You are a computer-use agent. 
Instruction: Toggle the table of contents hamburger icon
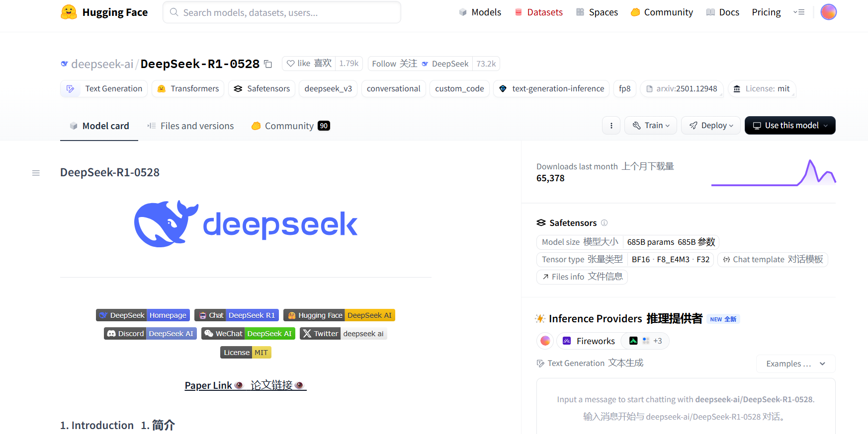click(36, 173)
